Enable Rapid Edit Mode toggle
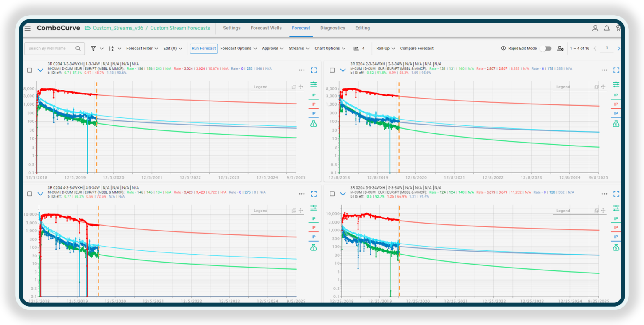 pyautogui.click(x=546, y=48)
